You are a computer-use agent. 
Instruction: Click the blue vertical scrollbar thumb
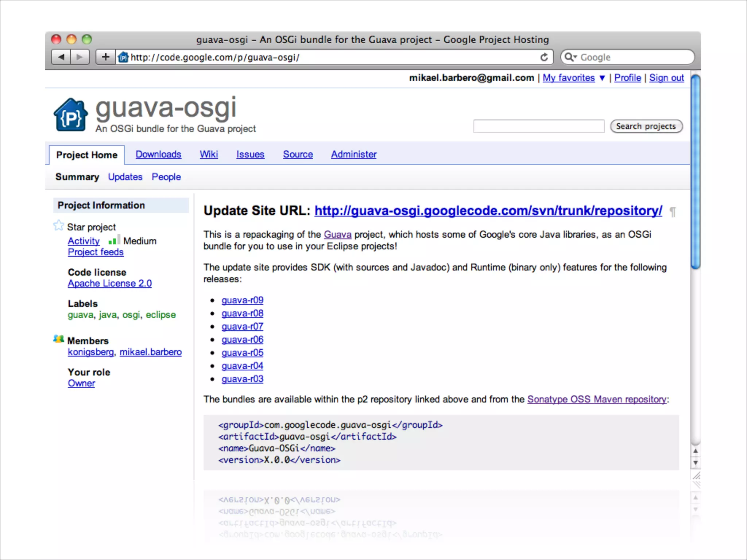(696, 171)
